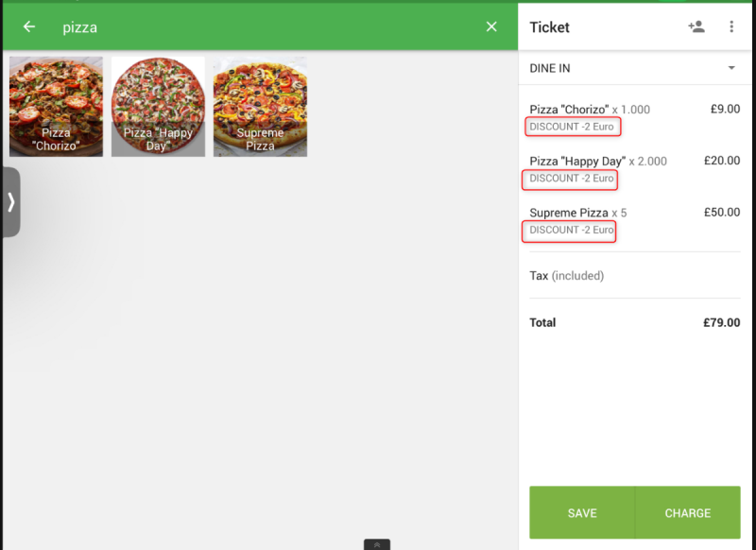Screen dimensions: 756x550
Task: Click the back arrow in search bar
Action: pos(29,27)
